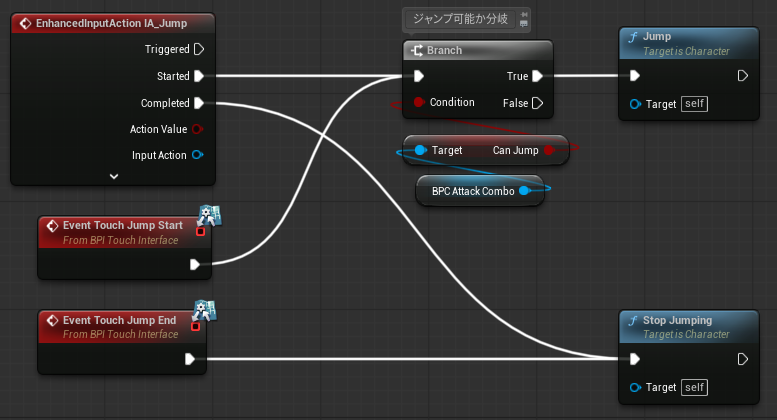The image size is (777, 420).
Task: Click the Jump node Target object pin
Action: click(635, 104)
